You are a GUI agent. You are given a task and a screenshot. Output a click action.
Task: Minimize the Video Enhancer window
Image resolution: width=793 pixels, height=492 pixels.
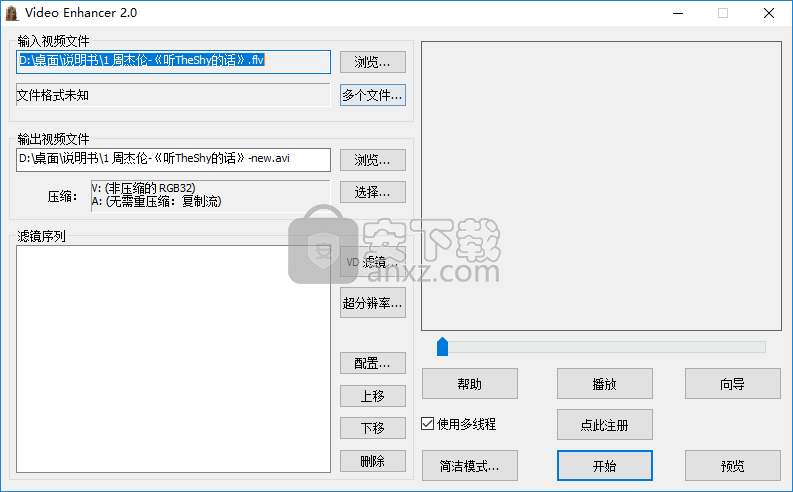pos(678,13)
